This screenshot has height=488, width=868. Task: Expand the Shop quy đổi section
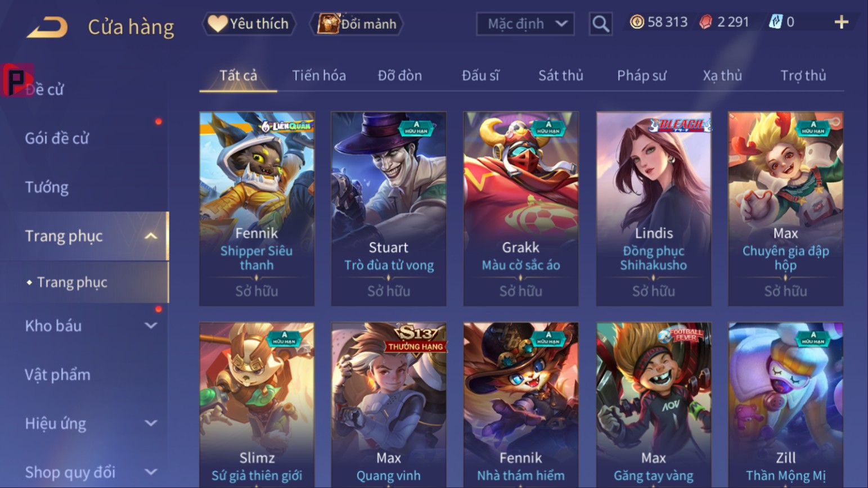151,472
